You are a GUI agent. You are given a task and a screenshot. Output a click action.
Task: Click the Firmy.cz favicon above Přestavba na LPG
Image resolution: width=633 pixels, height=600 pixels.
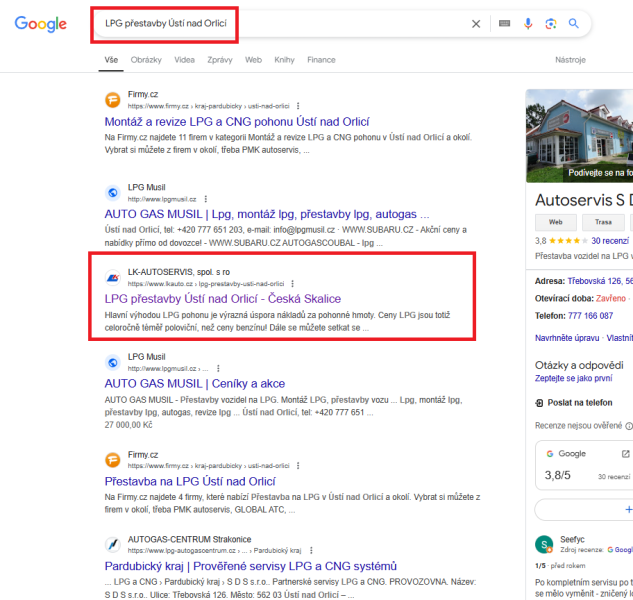[x=113, y=459]
